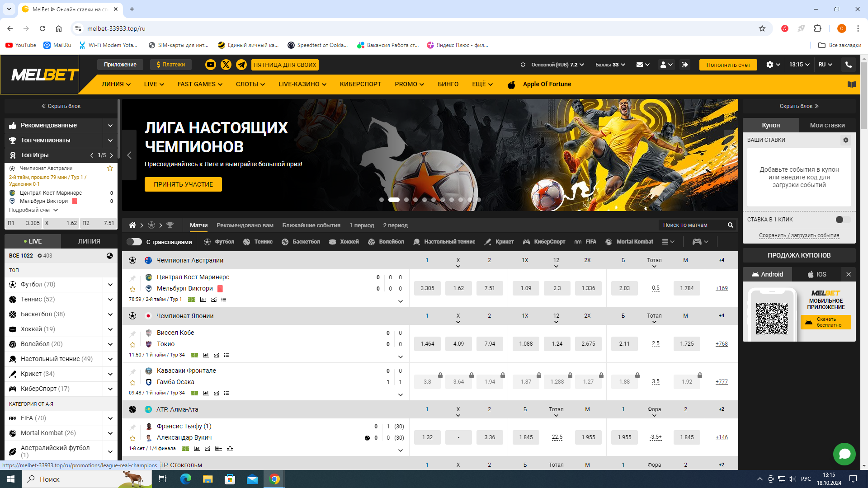Click search magnifier in match search

pyautogui.click(x=730, y=225)
